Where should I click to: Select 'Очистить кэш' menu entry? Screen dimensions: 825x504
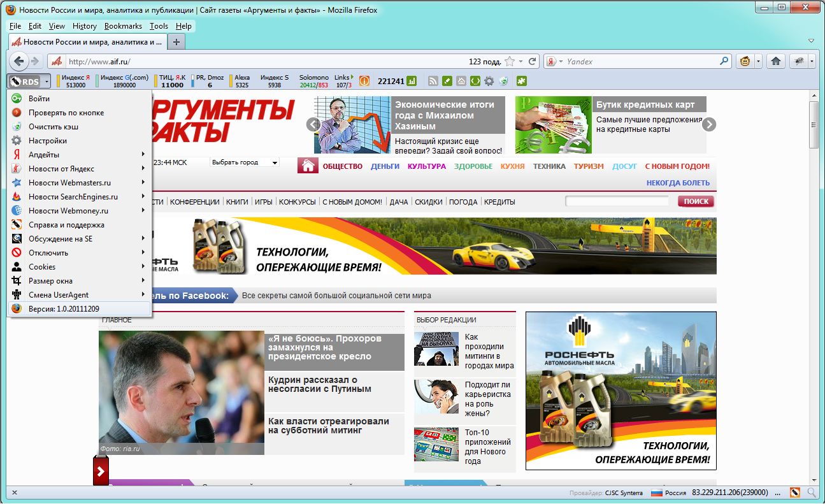point(80,127)
